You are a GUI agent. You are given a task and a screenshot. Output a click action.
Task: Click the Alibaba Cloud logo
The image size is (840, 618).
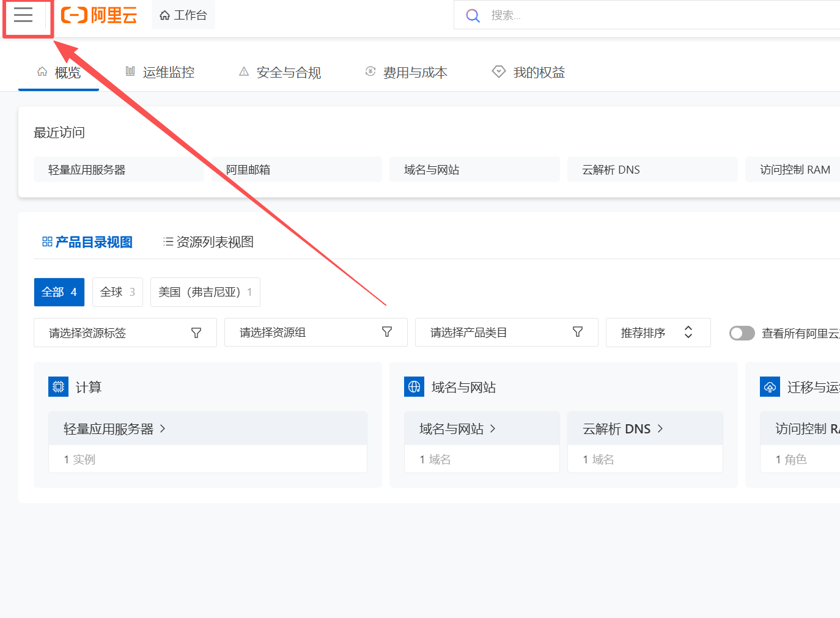[99, 15]
